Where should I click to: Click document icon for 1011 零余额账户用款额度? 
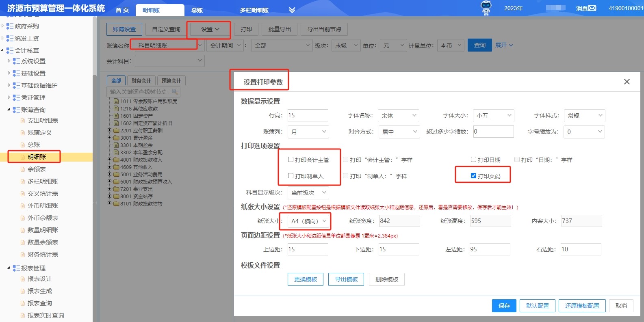coord(116,102)
